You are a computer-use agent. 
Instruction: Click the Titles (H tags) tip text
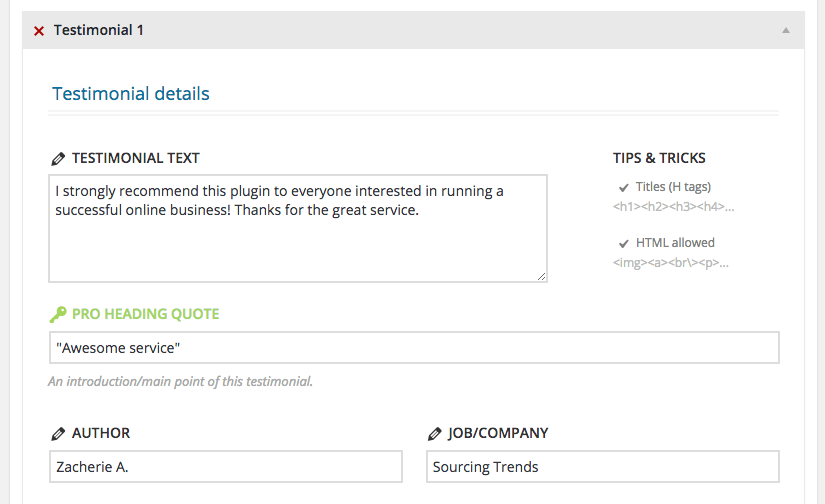pyautogui.click(x=673, y=187)
